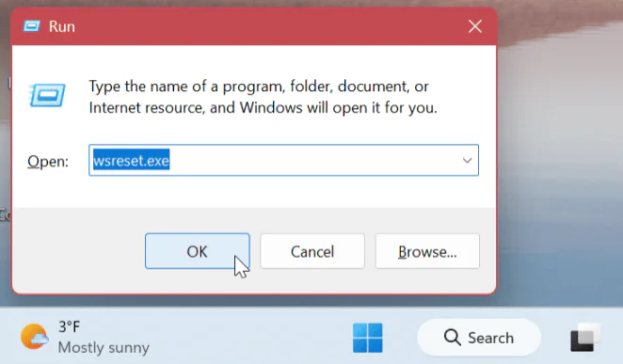
Task: Click the "Mostly sunny" weather text
Action: 104,348
